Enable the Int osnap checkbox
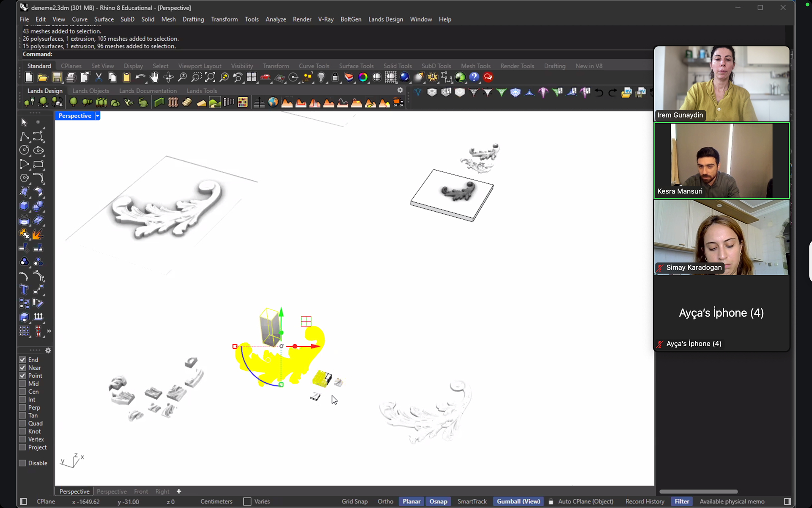This screenshot has height=508, width=812. (x=22, y=400)
